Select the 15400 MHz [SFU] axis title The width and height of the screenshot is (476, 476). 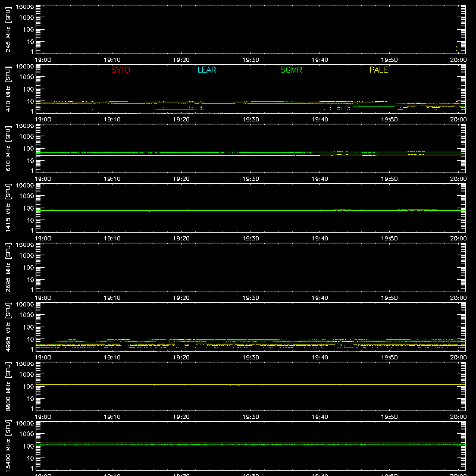point(8,446)
